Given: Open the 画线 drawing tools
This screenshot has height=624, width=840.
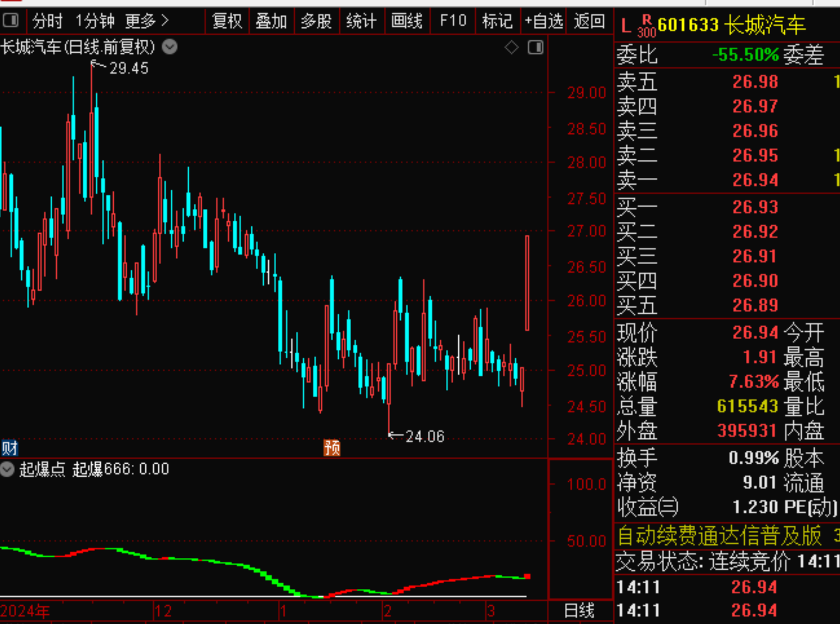Looking at the screenshot, I should tap(407, 21).
